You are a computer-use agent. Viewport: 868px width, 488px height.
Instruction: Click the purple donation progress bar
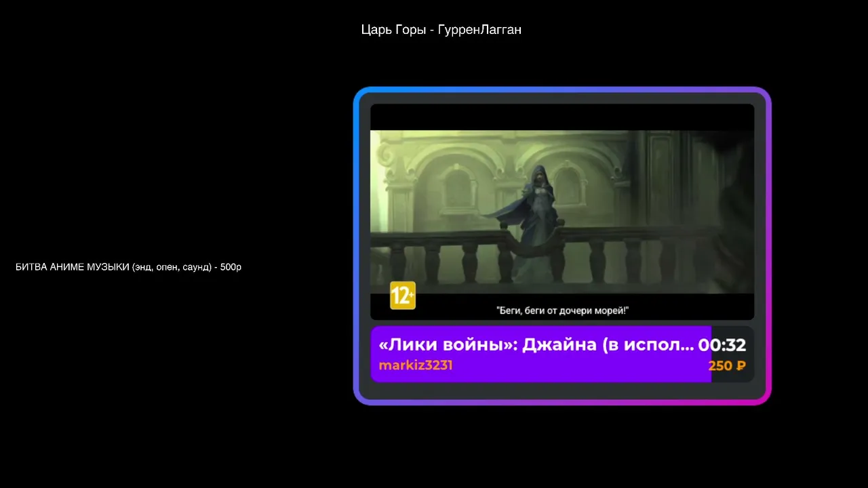541,354
